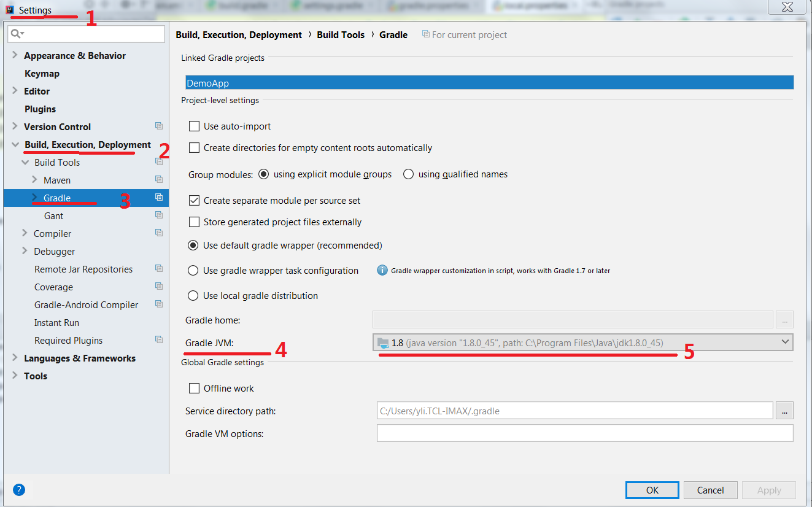Click the magnifier icon in the settings search field
812x507 pixels.
tap(15, 34)
